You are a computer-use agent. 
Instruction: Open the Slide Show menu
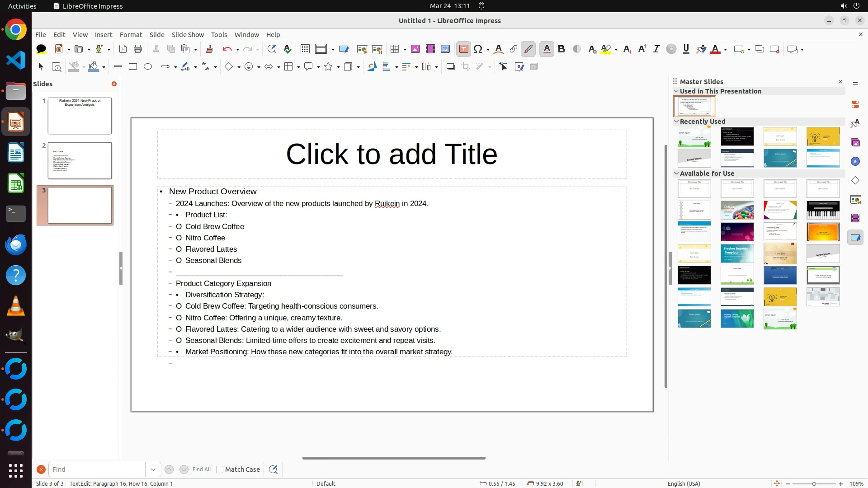click(x=188, y=35)
